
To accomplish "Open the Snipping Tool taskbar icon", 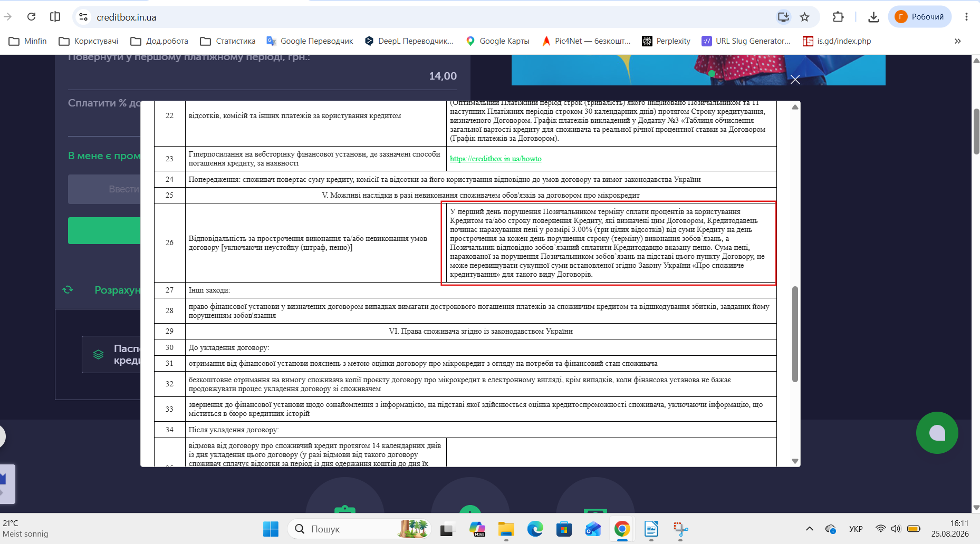I will click(x=680, y=529).
